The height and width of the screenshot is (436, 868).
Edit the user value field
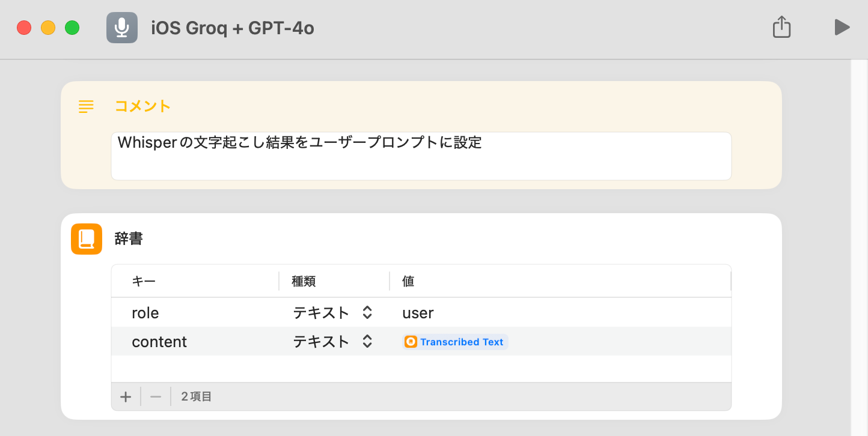tap(418, 313)
